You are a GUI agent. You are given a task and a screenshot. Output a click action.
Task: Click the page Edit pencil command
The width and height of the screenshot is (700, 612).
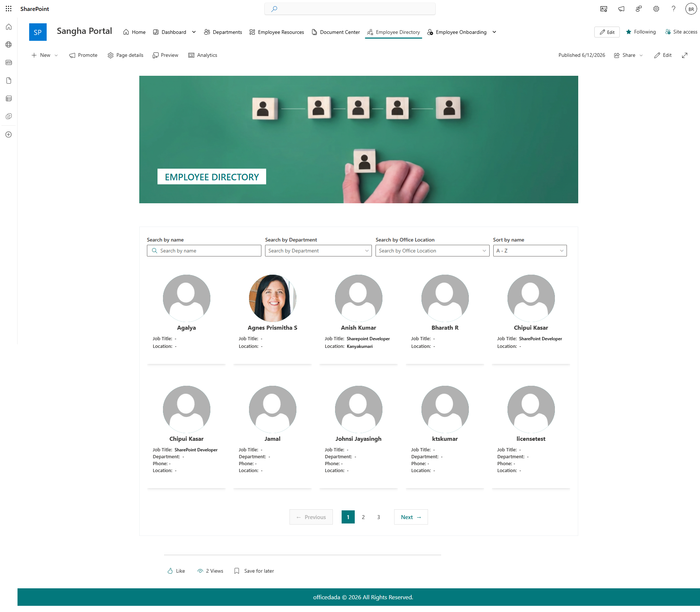(x=662, y=55)
